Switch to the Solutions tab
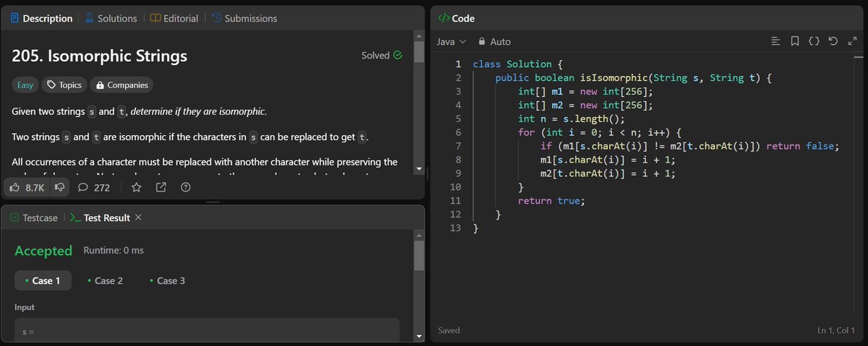This screenshot has width=868, height=346. [x=110, y=18]
